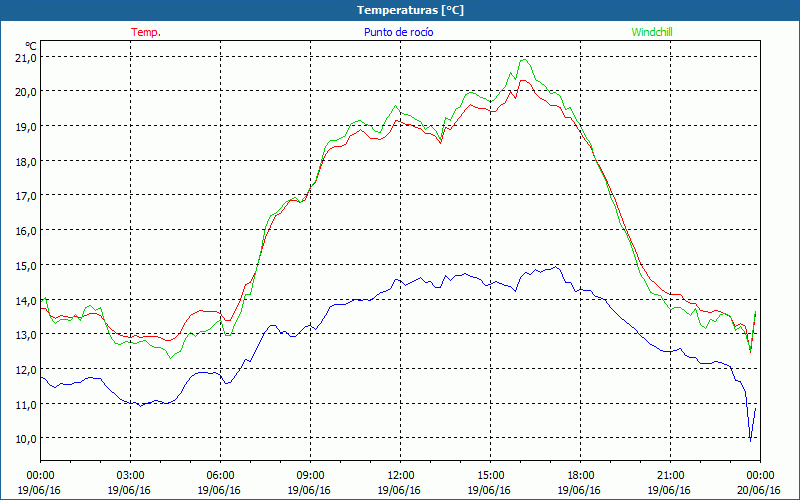Select the blue Punto de rocío legend label
Viewport: 800px width, 500px height.
tap(398, 32)
